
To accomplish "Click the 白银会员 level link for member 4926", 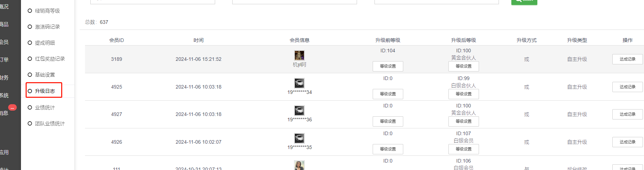I will (x=463, y=140).
